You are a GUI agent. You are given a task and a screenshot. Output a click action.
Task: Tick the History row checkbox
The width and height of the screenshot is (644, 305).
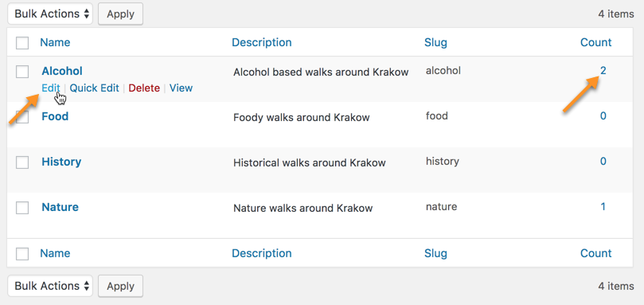coord(22,162)
